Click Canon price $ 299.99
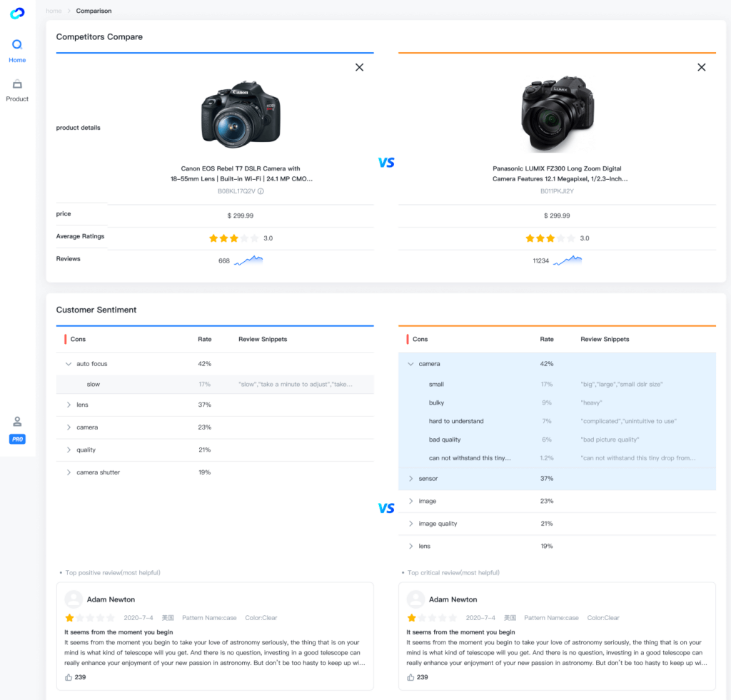This screenshot has height=700, width=731. [x=241, y=215]
